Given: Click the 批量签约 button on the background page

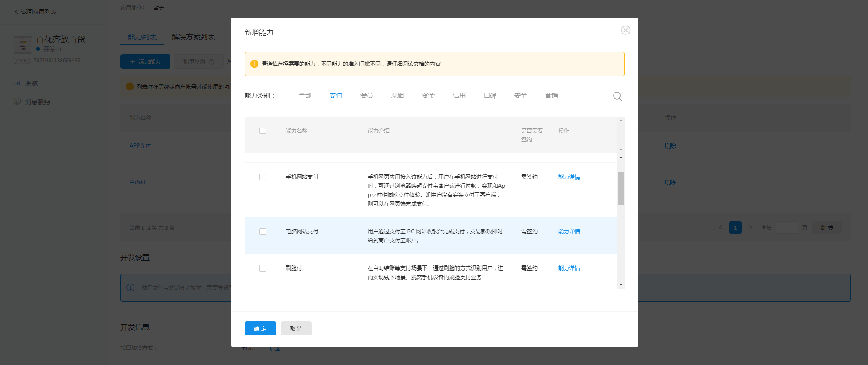Looking at the screenshot, I should point(199,62).
